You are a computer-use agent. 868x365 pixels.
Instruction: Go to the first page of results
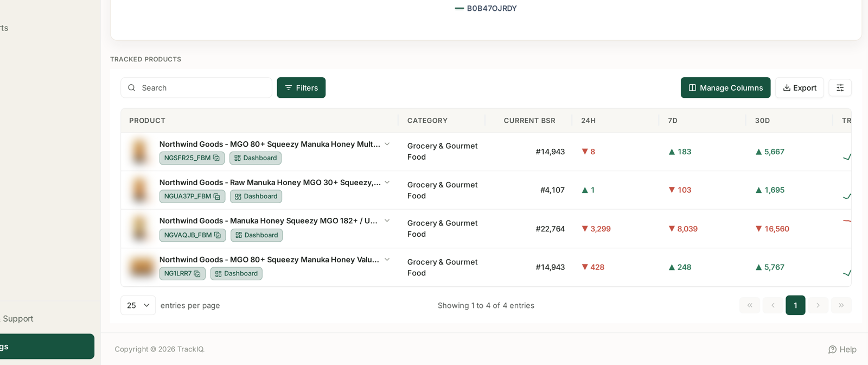[x=750, y=305]
